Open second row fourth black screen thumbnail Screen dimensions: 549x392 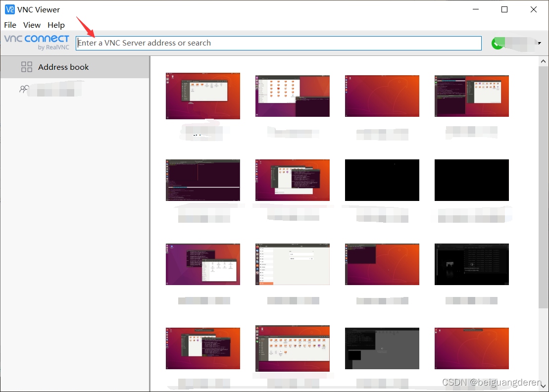pos(472,180)
